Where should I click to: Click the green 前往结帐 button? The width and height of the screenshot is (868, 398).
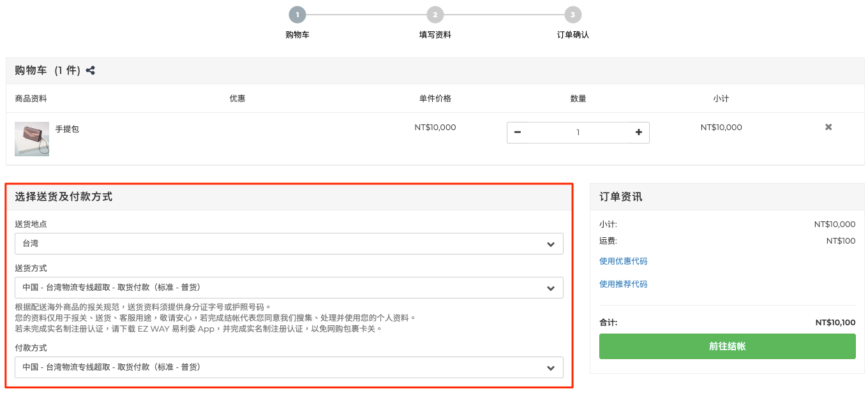coord(727,346)
